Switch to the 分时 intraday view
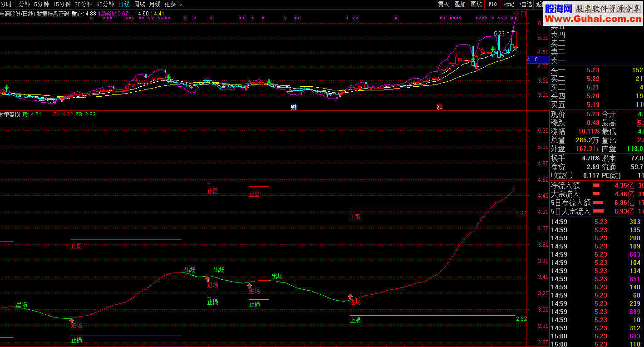Image resolution: width=644 pixels, height=347 pixels. click(6, 4)
